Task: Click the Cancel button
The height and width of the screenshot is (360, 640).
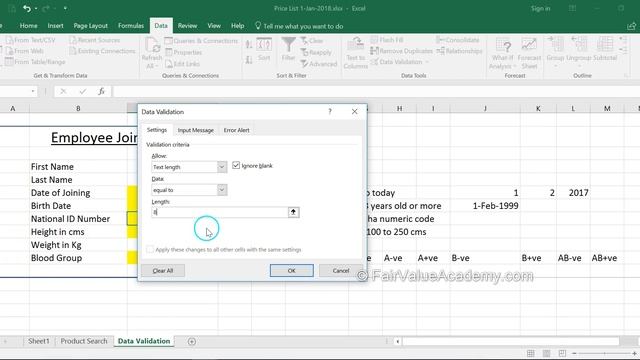Action: (x=341, y=271)
